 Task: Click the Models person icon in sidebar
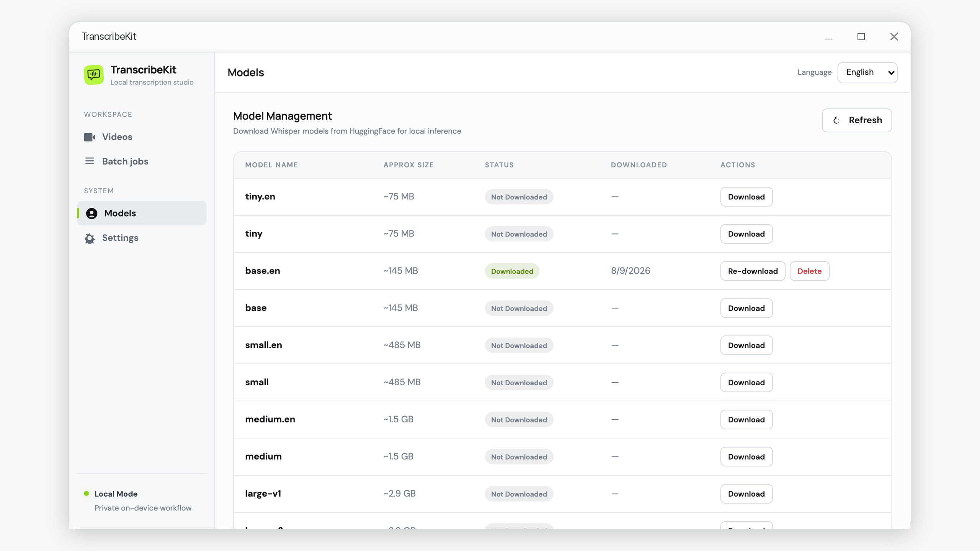(91, 214)
